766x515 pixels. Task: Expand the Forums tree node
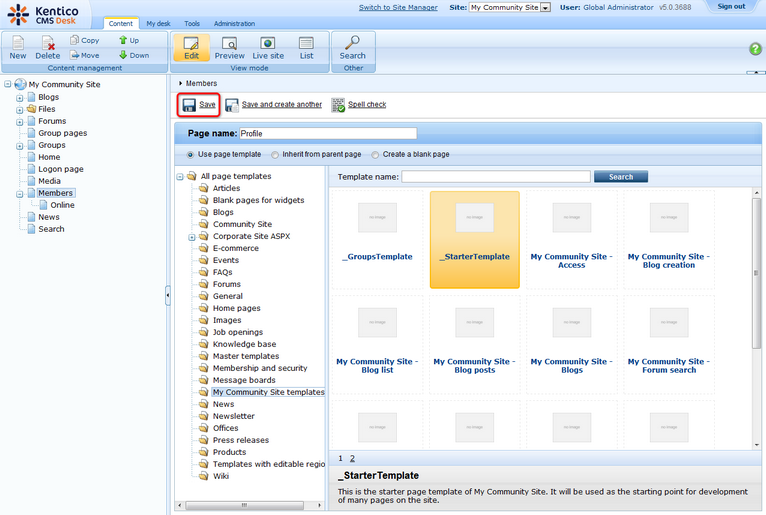[19, 121]
